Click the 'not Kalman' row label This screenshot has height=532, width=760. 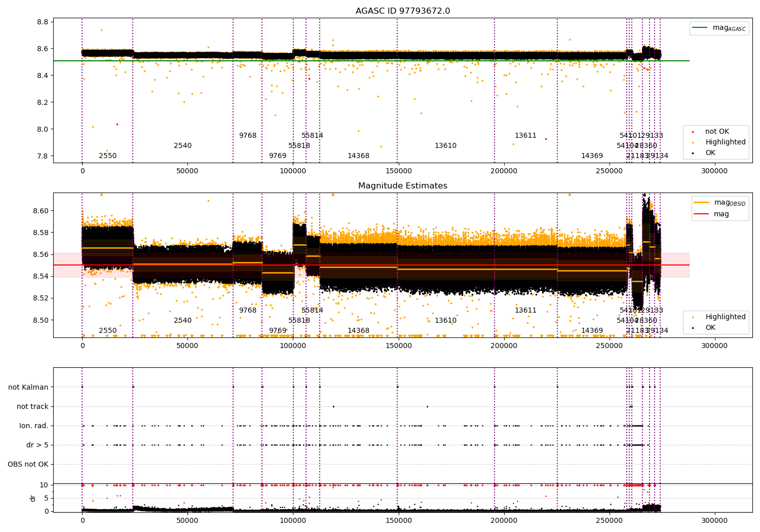click(x=28, y=388)
